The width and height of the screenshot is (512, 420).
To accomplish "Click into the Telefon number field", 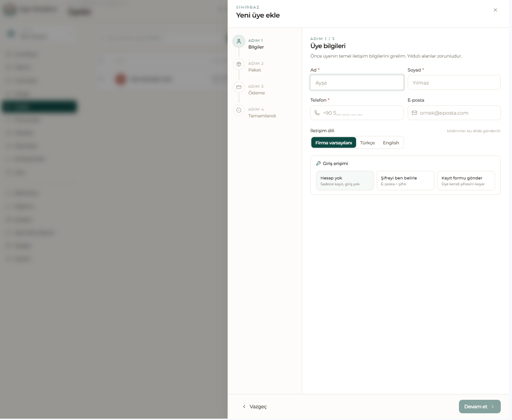I will 357,113.
